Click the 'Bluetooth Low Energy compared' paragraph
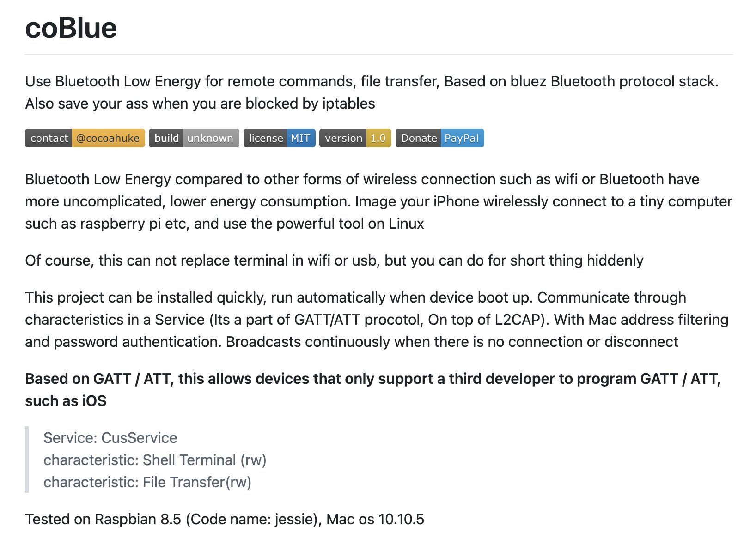 pos(379,201)
